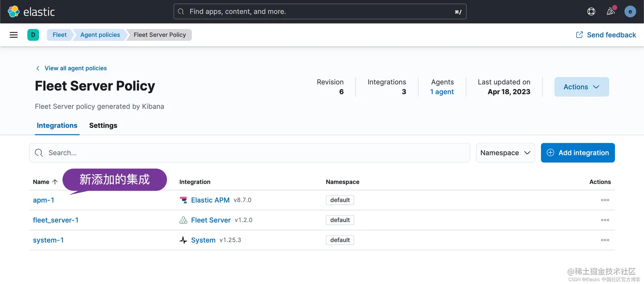Open the newsfeed notifications icon
Image resolution: width=644 pixels, height=284 pixels.
(x=611, y=11)
